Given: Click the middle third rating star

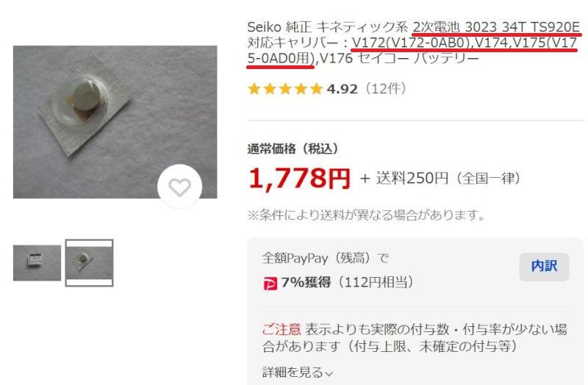Looking at the screenshot, I should point(285,89).
